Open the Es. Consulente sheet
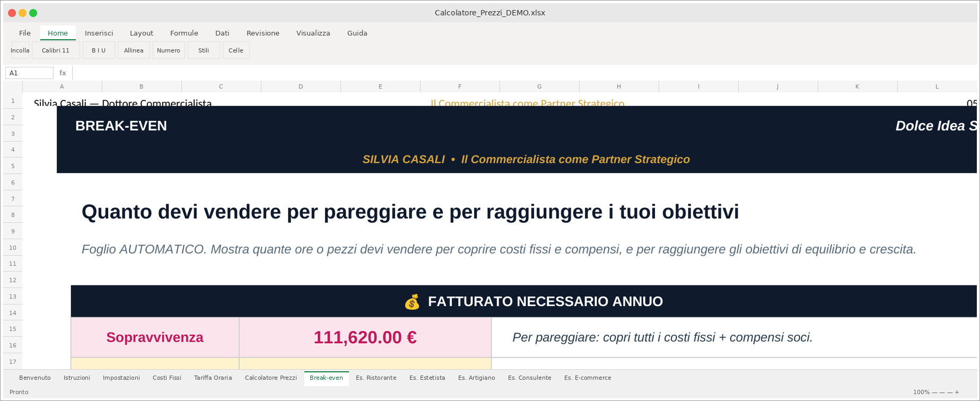This screenshot has width=980, height=401. point(530,378)
